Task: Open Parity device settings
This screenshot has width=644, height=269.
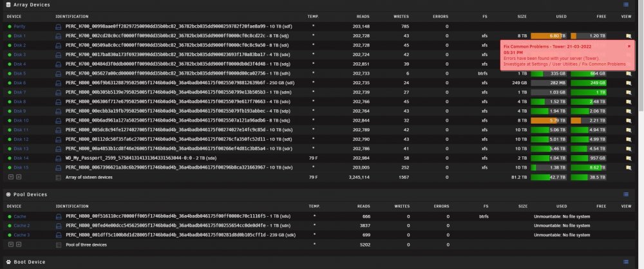Action: pyautogui.click(x=19, y=26)
